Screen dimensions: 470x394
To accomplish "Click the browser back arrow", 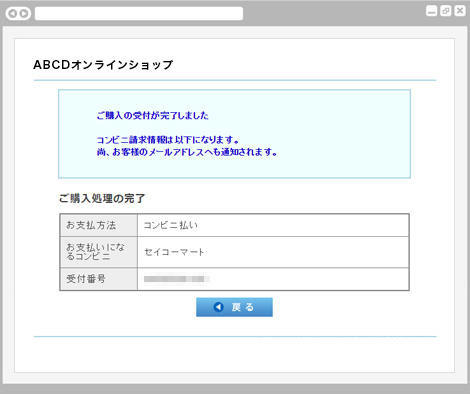I will coord(13,14).
